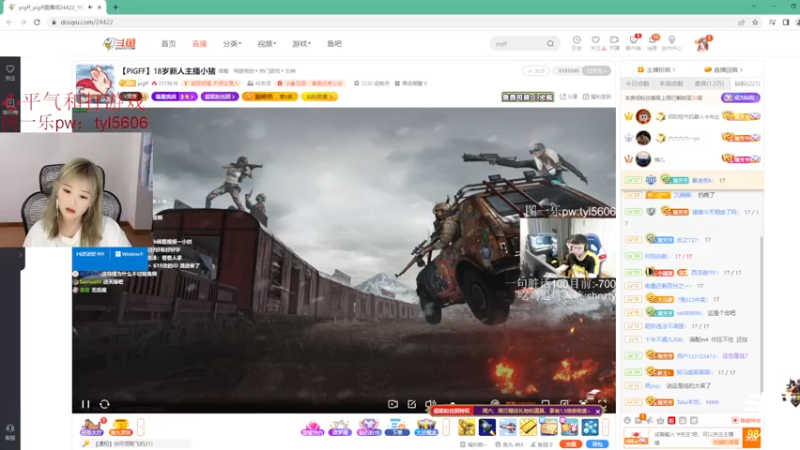Expand the 游戏 games dropdown
Screen dimensions: 800x450
point(301,44)
